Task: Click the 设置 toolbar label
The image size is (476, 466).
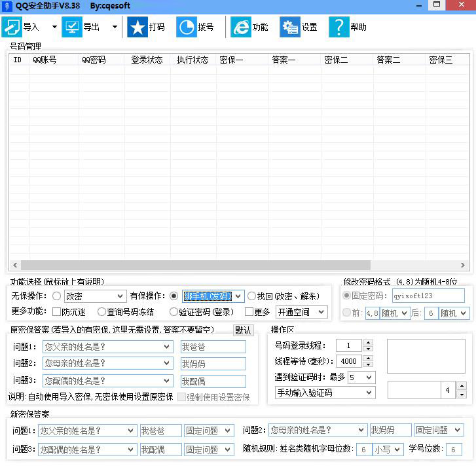Action: tap(309, 27)
